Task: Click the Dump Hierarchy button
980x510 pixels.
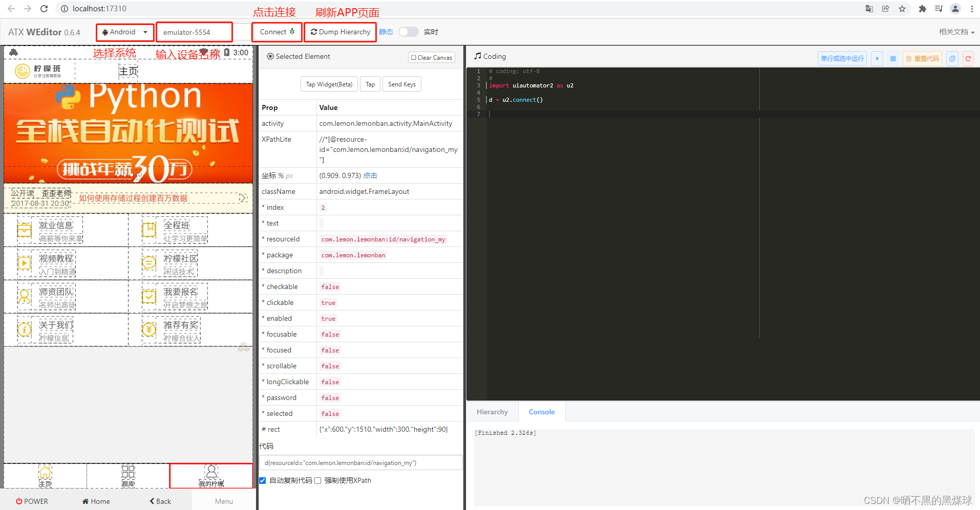Action: 340,32
